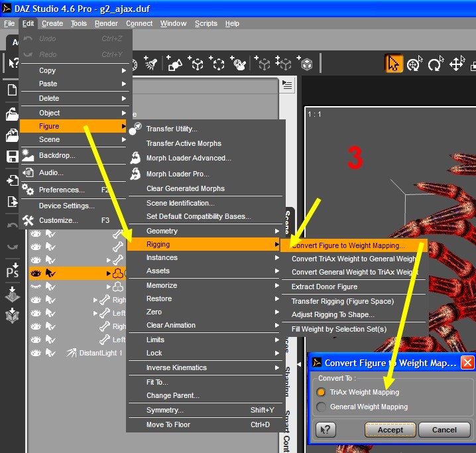
Task: Click the viewport 1 : 1 aspect label
Action: pyautogui.click(x=314, y=114)
